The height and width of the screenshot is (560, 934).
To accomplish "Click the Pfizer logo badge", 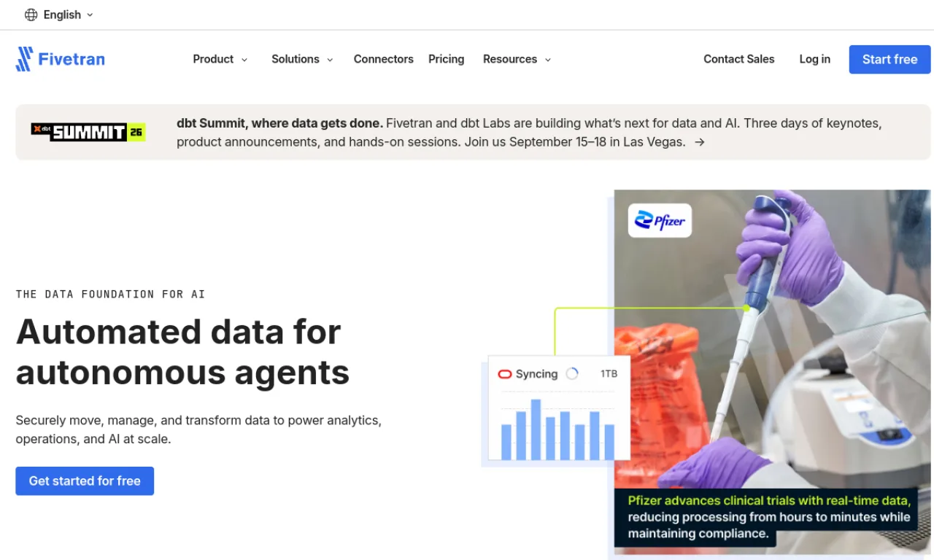I will tap(660, 220).
